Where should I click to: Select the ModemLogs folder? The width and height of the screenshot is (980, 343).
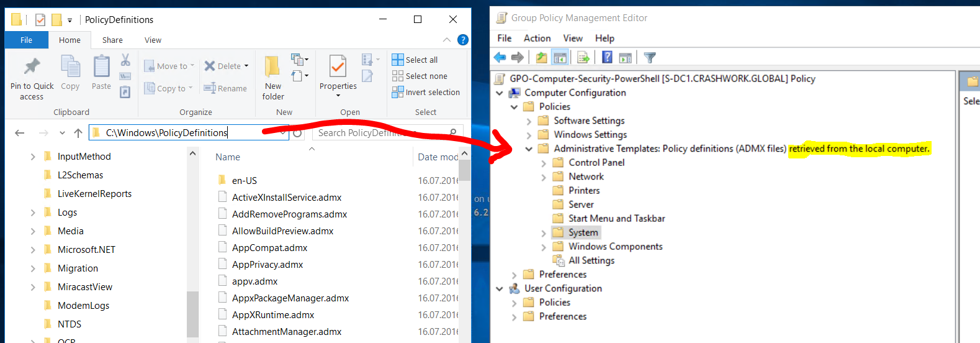coord(76,306)
